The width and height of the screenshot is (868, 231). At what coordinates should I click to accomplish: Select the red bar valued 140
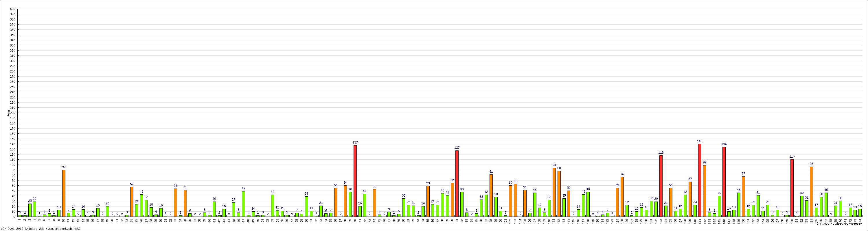(x=700, y=180)
